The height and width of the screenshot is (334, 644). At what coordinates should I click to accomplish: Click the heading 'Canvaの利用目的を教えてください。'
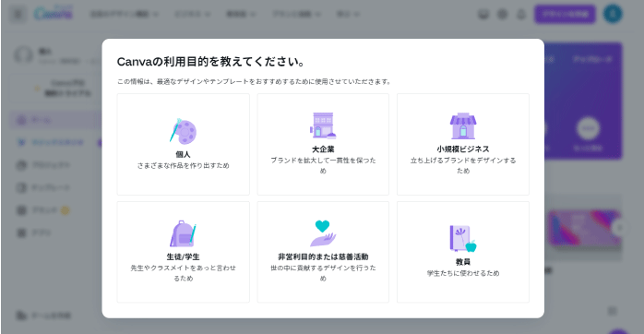211,62
